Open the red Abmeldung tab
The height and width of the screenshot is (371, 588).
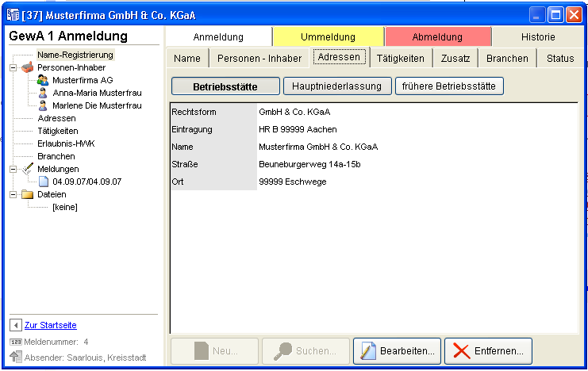[x=437, y=36]
